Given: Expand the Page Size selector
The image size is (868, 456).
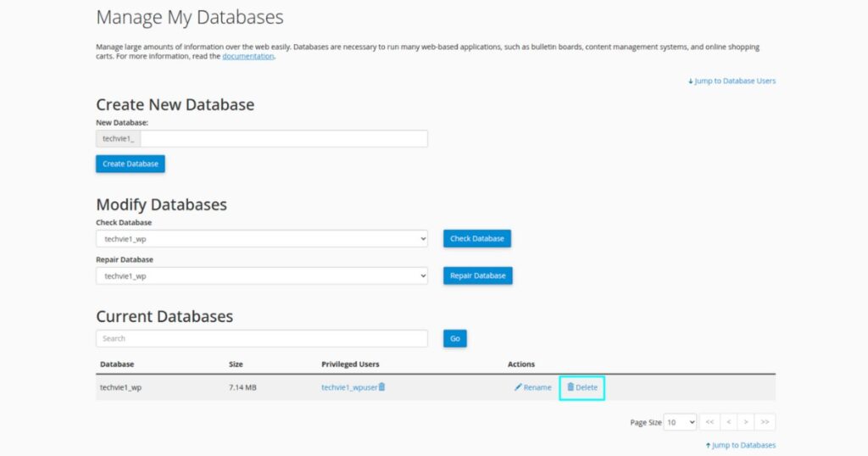Looking at the screenshot, I should 680,422.
